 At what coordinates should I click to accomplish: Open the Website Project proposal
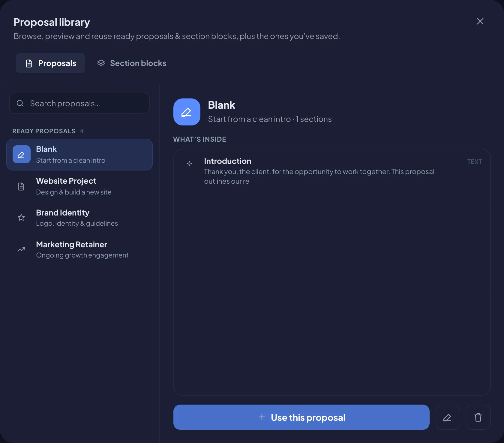[x=79, y=186]
